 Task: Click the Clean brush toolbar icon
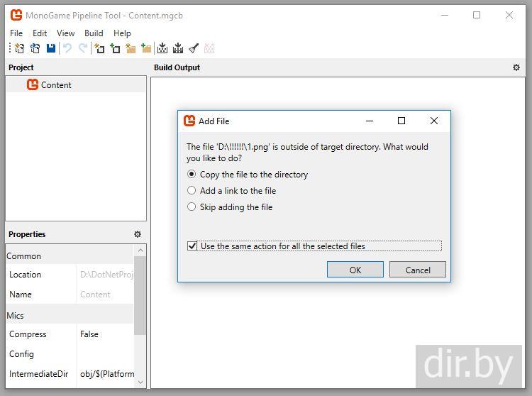[x=194, y=48]
